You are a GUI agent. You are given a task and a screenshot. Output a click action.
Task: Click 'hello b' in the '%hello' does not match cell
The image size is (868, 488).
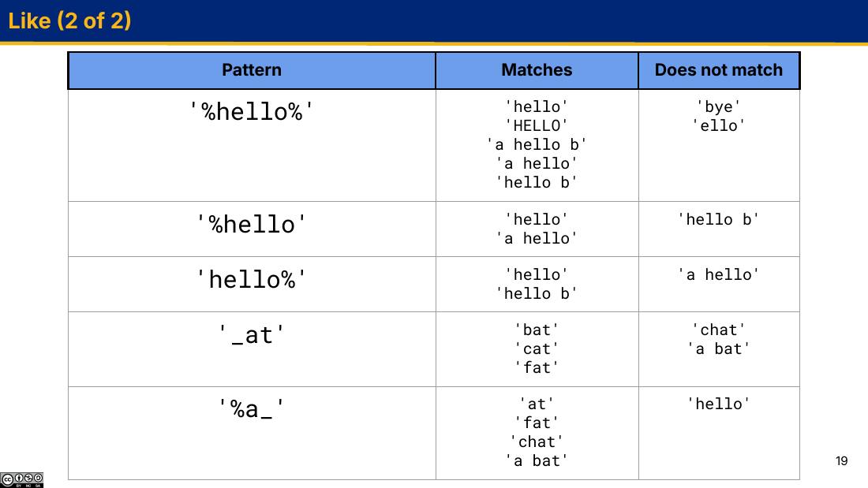click(x=719, y=220)
